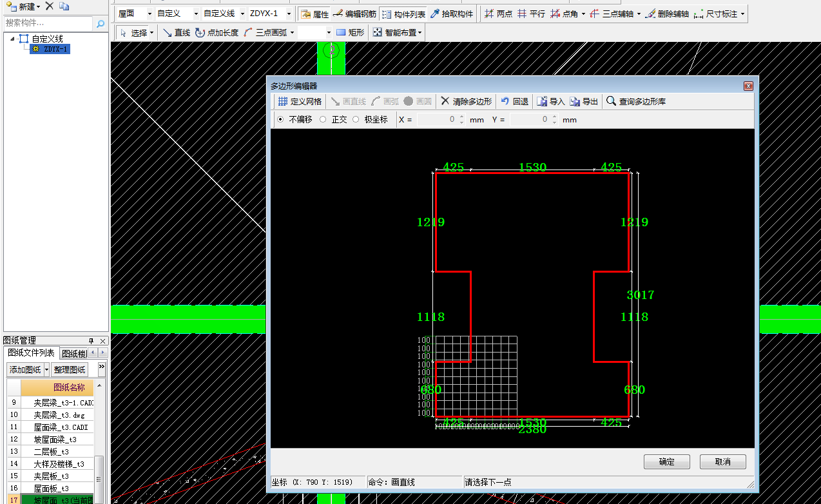Click 导入 import icon
Image resolution: width=821 pixels, height=504 pixels.
coord(551,101)
